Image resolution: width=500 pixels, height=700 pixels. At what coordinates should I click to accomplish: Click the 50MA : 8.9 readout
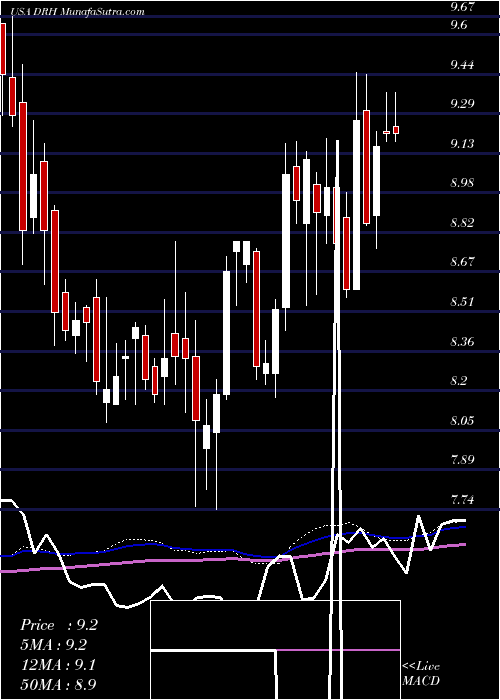pyautogui.click(x=58, y=684)
